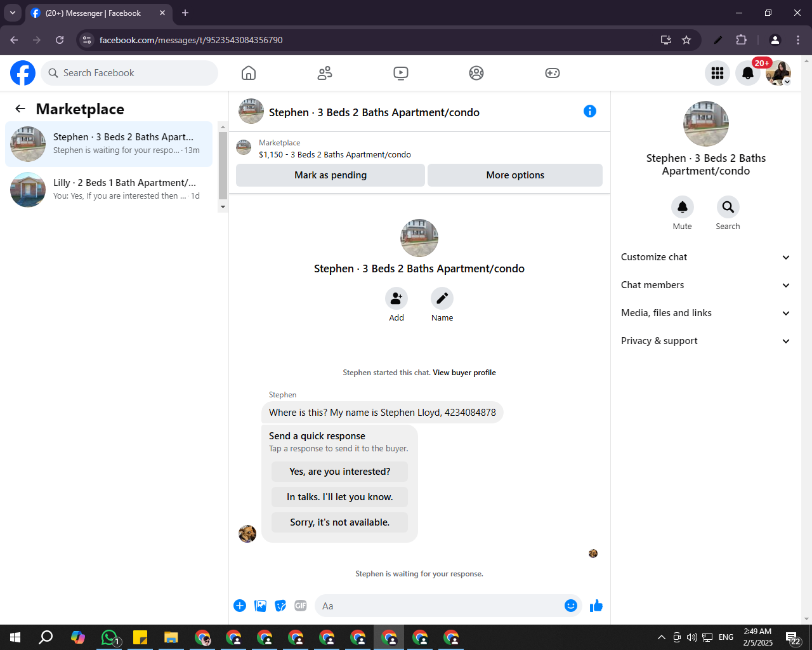The height and width of the screenshot is (650, 812).
Task: Send a thumbs-up like
Action: [x=596, y=606]
